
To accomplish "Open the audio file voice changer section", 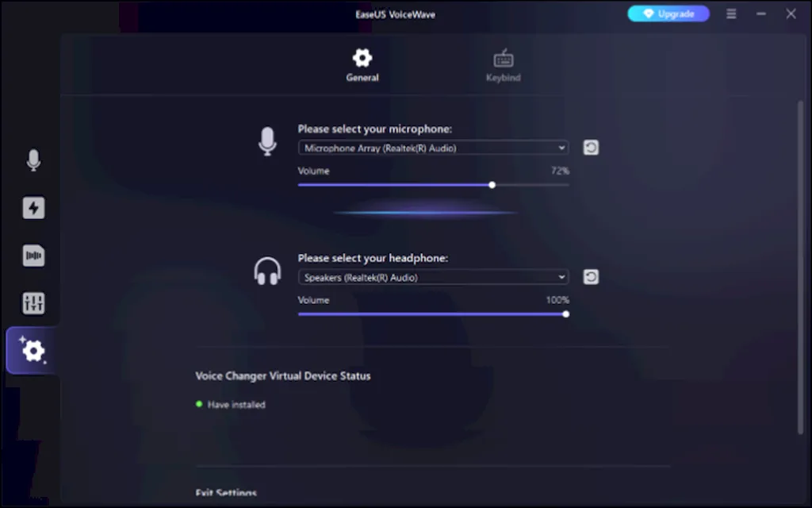I will pos(33,256).
